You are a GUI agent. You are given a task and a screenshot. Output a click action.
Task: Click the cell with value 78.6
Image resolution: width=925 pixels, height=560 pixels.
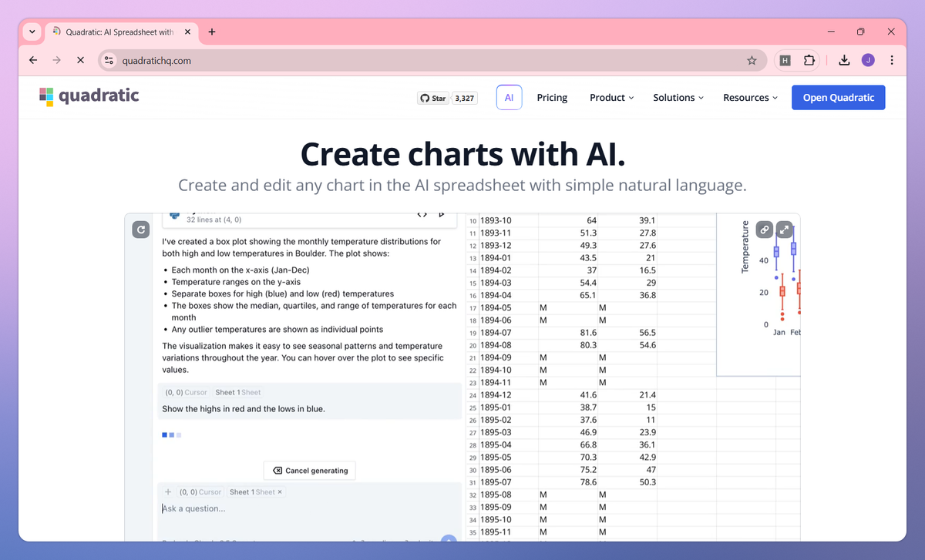click(x=568, y=482)
